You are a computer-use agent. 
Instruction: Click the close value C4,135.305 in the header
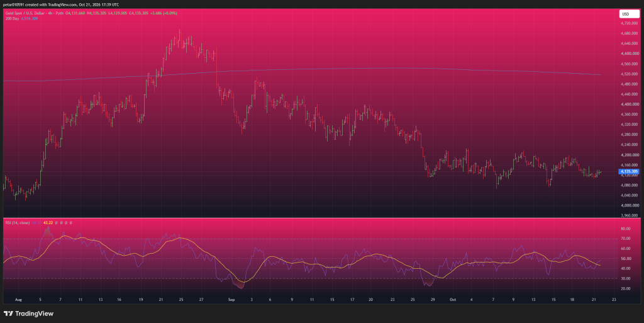click(138, 13)
